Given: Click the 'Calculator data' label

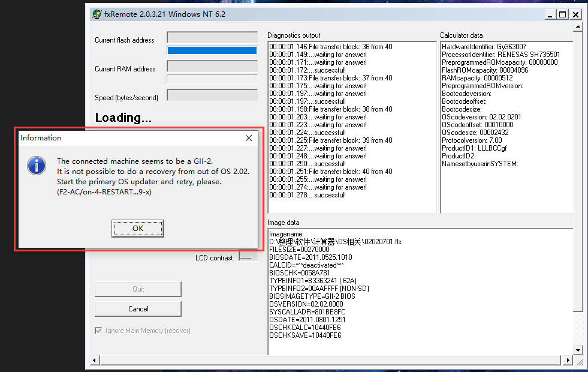Looking at the screenshot, I should click(462, 35).
